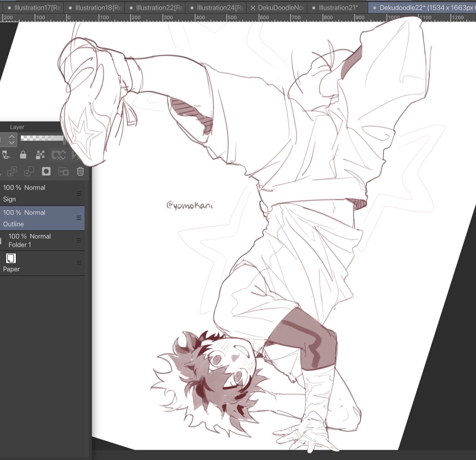Grab the Sign layer's reorder handle
Viewport: 476px width, 460px height.
point(79,194)
